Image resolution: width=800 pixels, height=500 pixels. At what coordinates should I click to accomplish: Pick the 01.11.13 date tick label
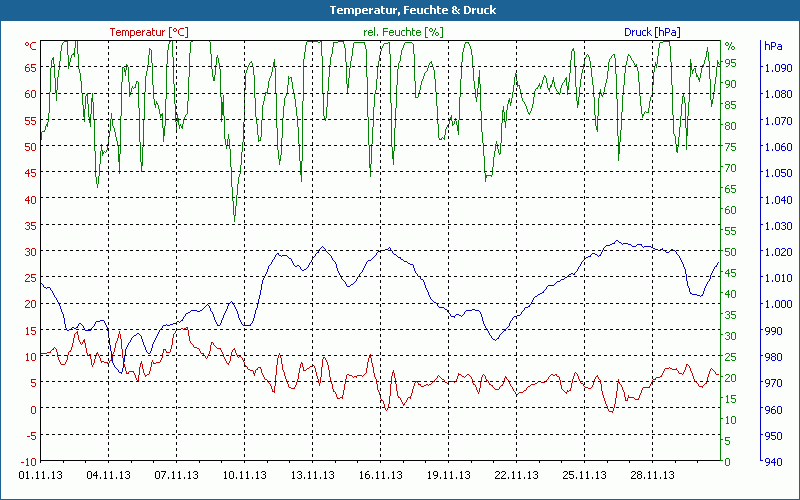40,476
